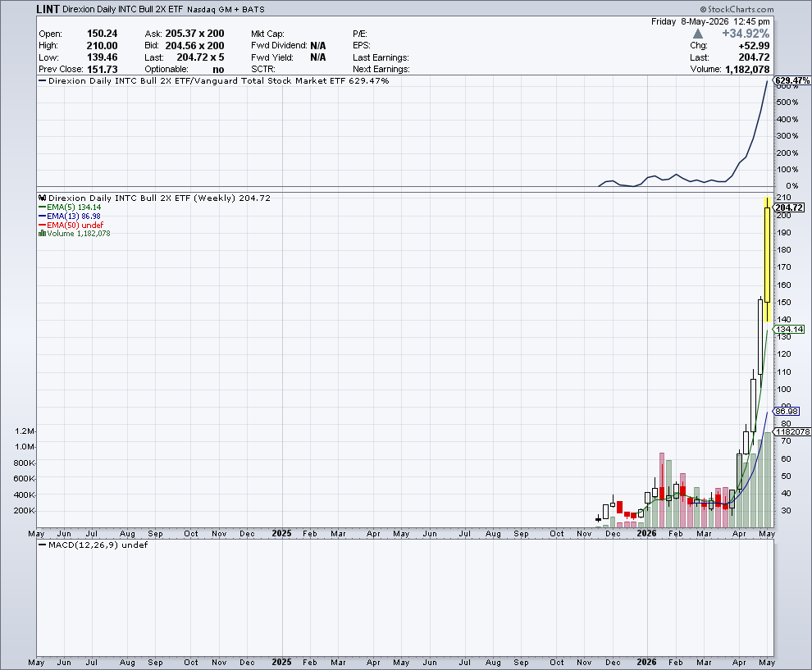812x670 pixels.
Task: Click the Last quote 204.72 x 5
Action: 200,57
